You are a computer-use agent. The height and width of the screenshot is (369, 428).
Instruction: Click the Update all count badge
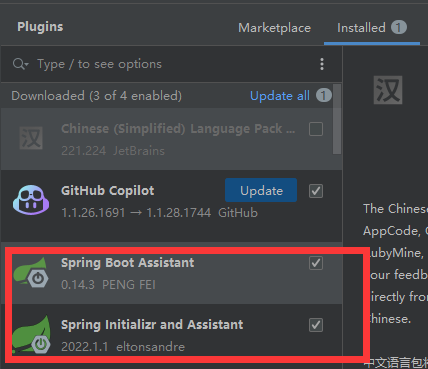[x=324, y=96]
